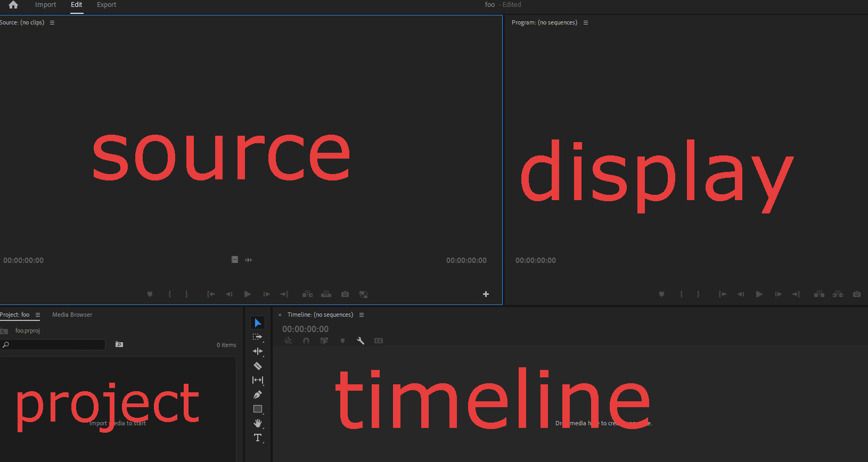
Task: Open button editor plus in Source monitor
Action: coord(486,294)
